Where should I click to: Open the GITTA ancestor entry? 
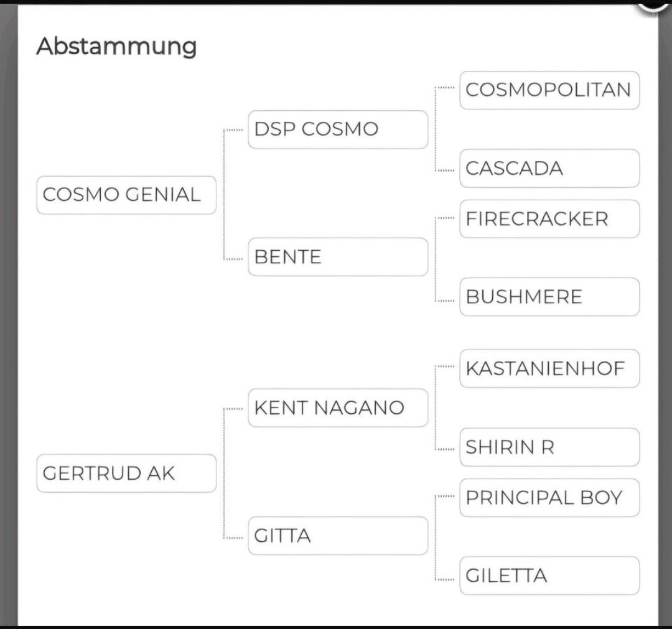point(338,536)
